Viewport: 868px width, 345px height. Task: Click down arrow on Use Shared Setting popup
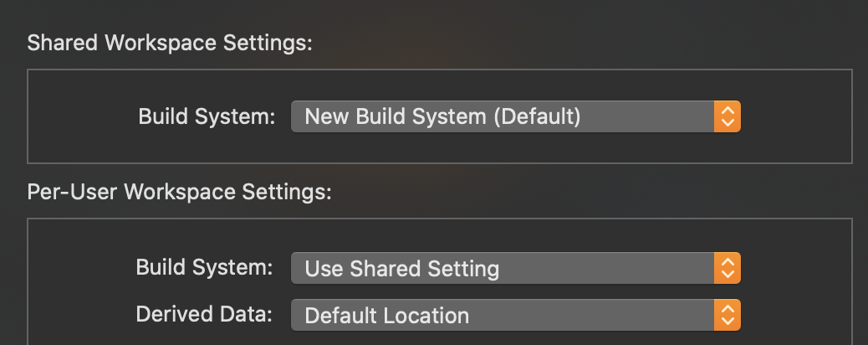coord(728,275)
